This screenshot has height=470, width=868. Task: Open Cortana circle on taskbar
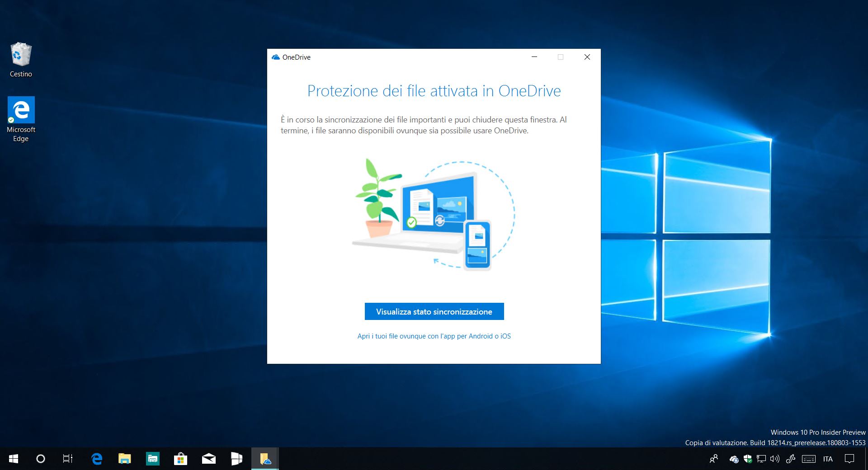pyautogui.click(x=40, y=459)
